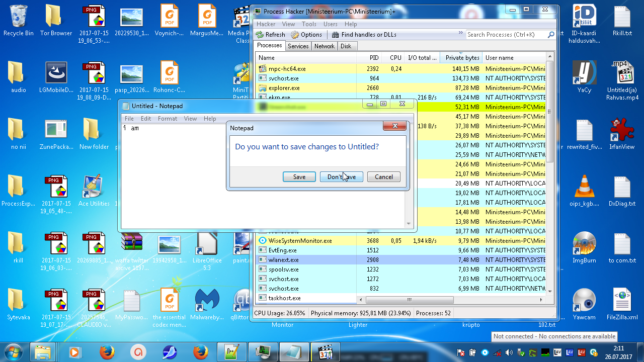This screenshot has width=644, height=362.
Task: Select the ImgBurn desktop icon
Action: coord(584,248)
